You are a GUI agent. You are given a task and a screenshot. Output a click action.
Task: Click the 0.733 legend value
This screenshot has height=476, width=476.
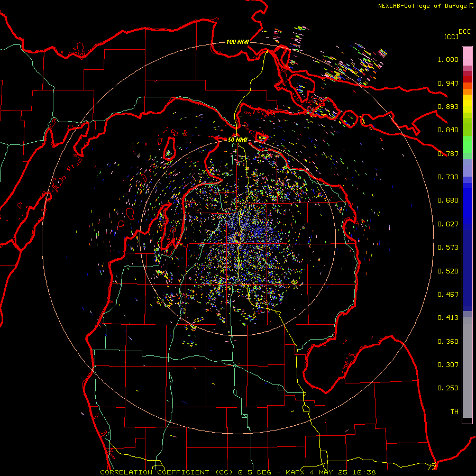tap(448, 177)
